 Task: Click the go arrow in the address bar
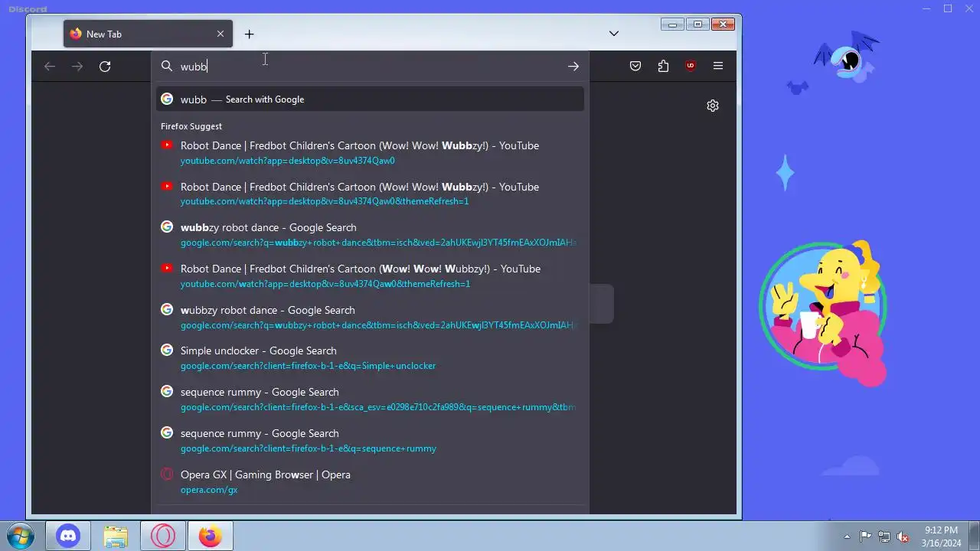tap(573, 67)
